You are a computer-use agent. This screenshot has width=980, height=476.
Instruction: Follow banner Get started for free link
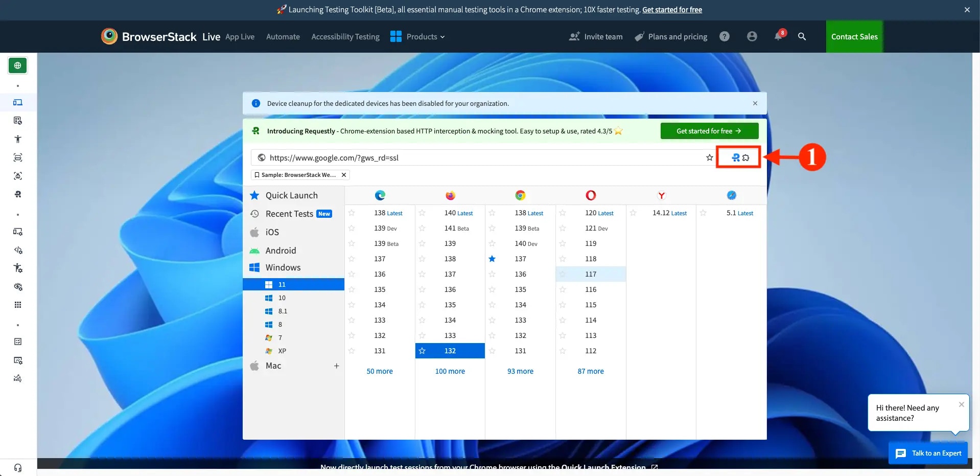click(x=672, y=10)
